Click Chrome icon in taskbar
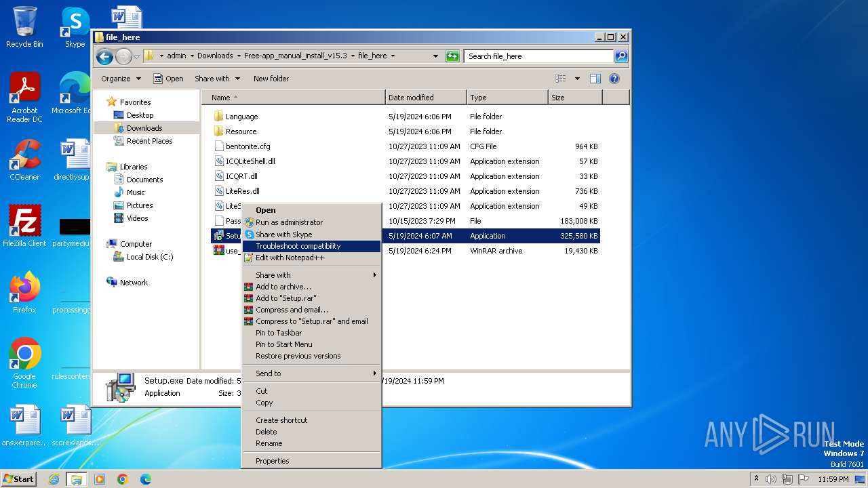 (123, 479)
